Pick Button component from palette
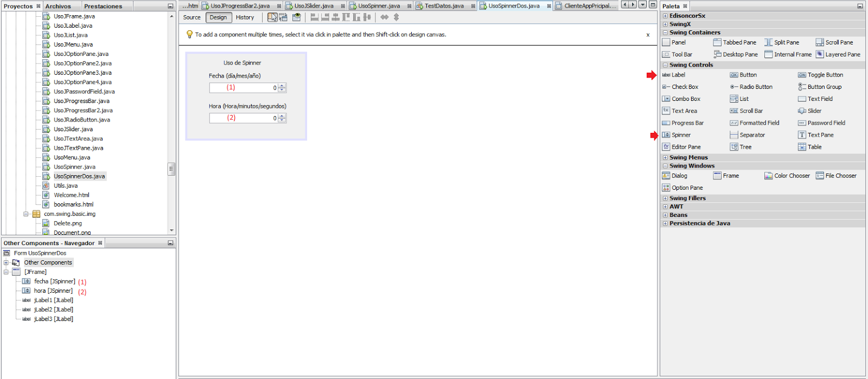The height and width of the screenshot is (379, 868). pyautogui.click(x=743, y=75)
